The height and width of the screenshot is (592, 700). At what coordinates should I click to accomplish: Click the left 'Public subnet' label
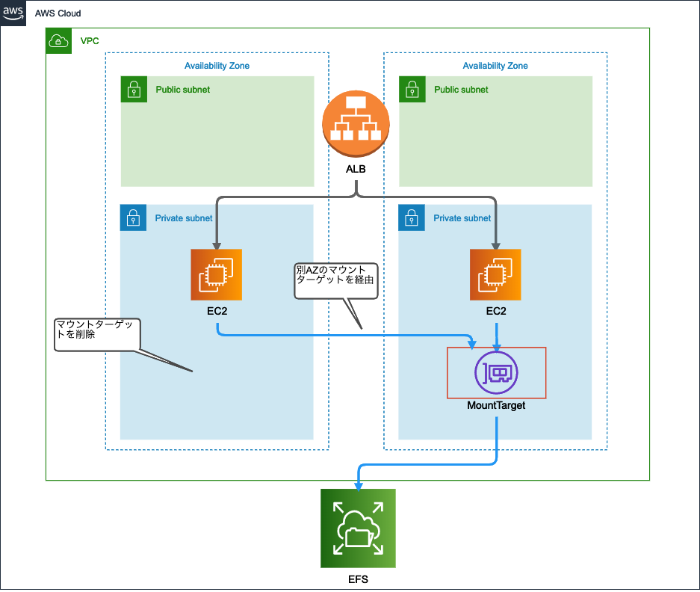182,90
